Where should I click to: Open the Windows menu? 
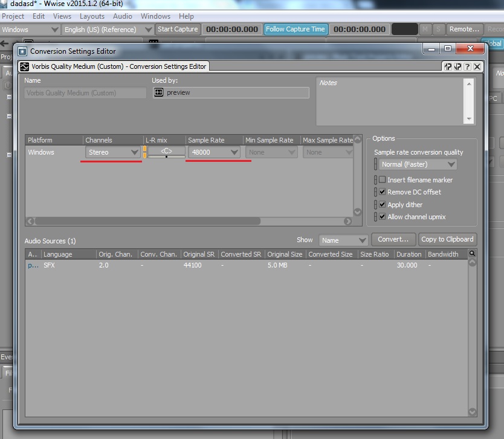pos(155,16)
